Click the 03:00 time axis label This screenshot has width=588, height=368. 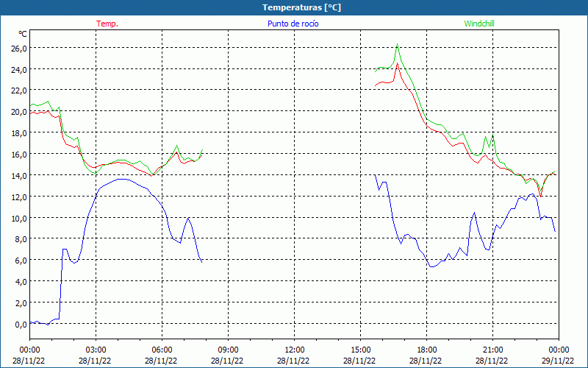point(96,350)
